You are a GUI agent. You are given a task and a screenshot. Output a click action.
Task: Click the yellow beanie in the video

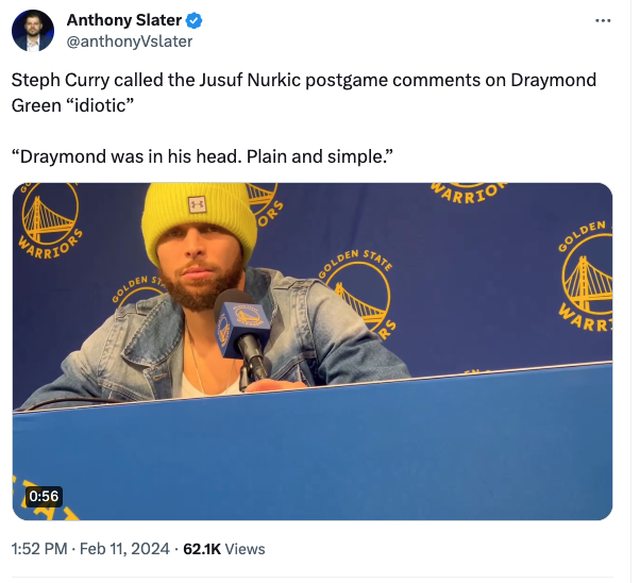pyautogui.click(x=198, y=220)
